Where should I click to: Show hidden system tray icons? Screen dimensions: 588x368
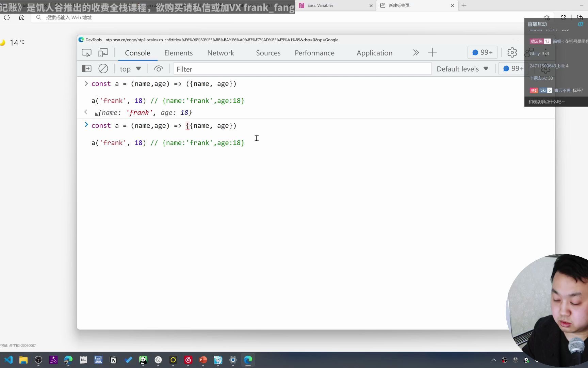pos(494,360)
